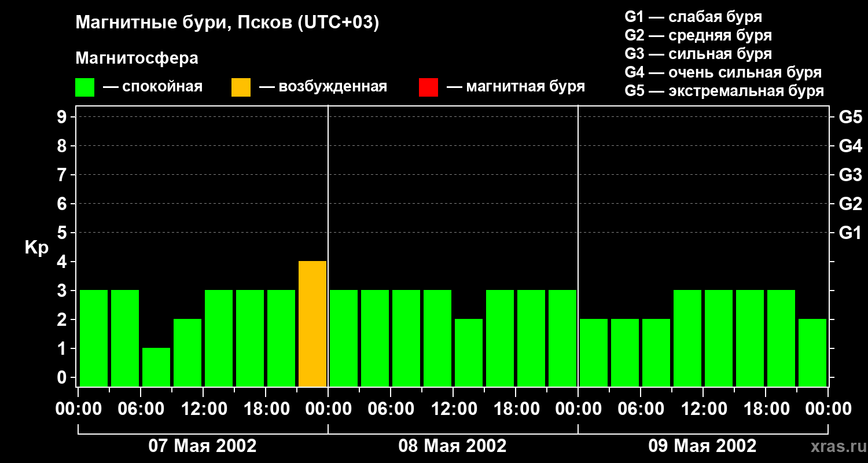Click the right-axis 'G3' label
Image resolution: width=868 pixels, height=463 pixels.
851,175
